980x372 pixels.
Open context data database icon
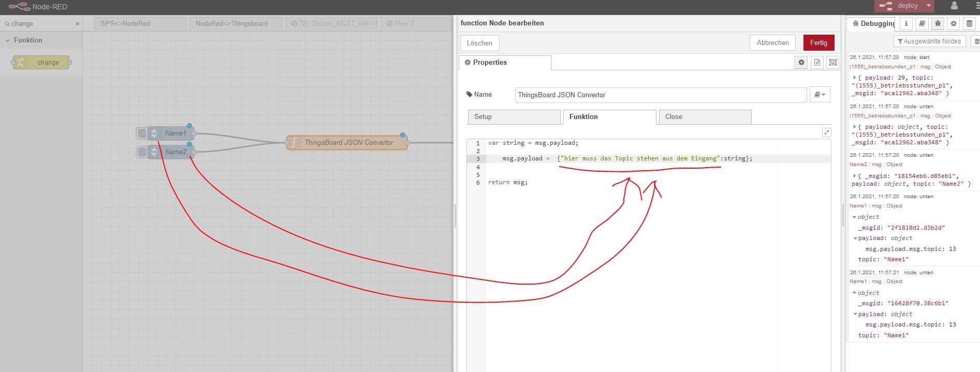pos(969,23)
